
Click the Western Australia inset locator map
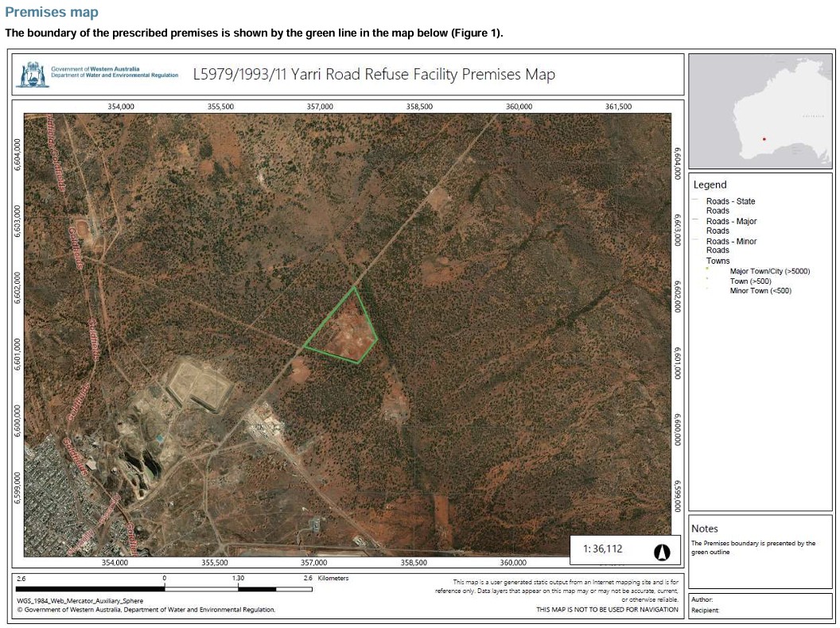coord(761,110)
